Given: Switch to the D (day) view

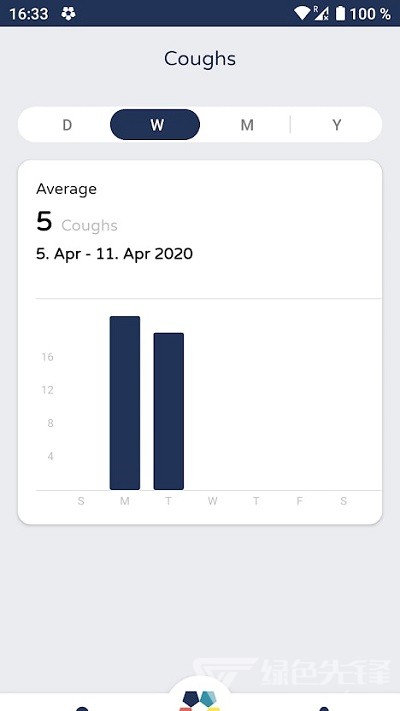Looking at the screenshot, I should tap(67, 125).
